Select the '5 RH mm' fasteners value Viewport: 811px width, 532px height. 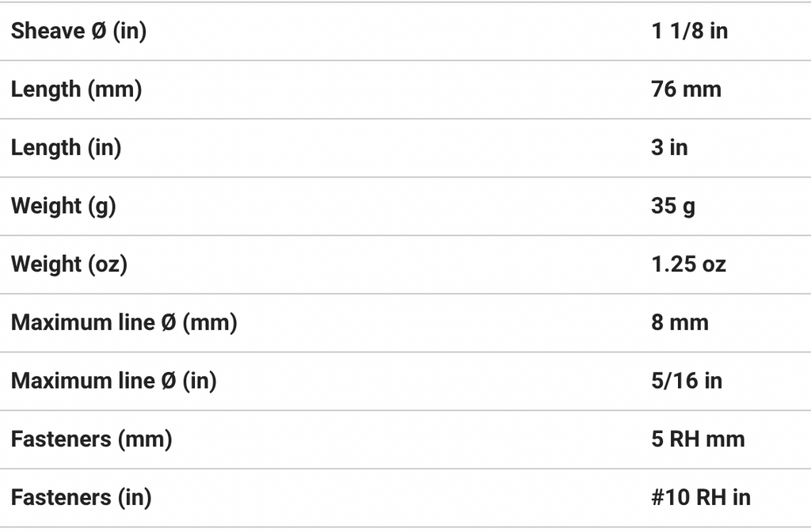coord(698,439)
